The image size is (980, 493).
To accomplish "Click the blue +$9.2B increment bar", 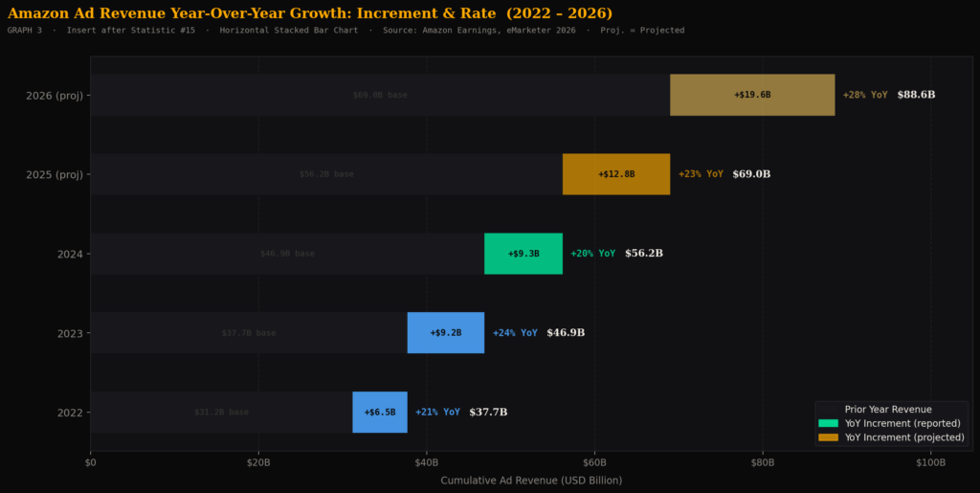I will 446,333.
